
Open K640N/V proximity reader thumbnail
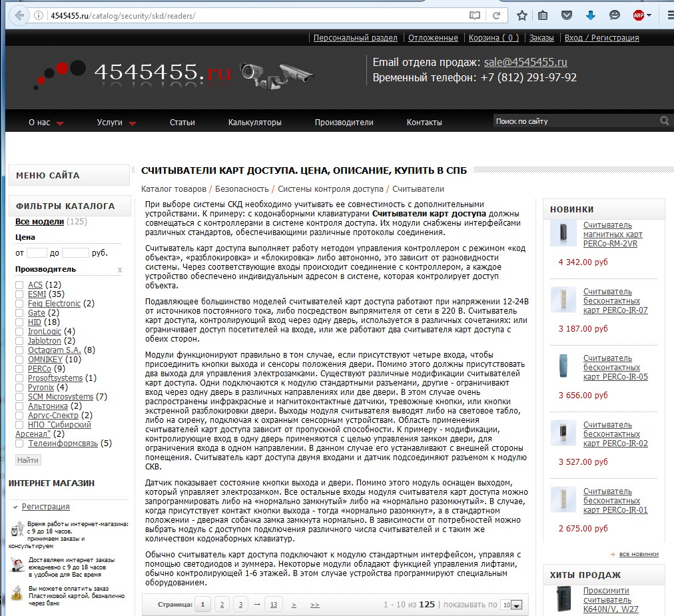click(x=563, y=599)
